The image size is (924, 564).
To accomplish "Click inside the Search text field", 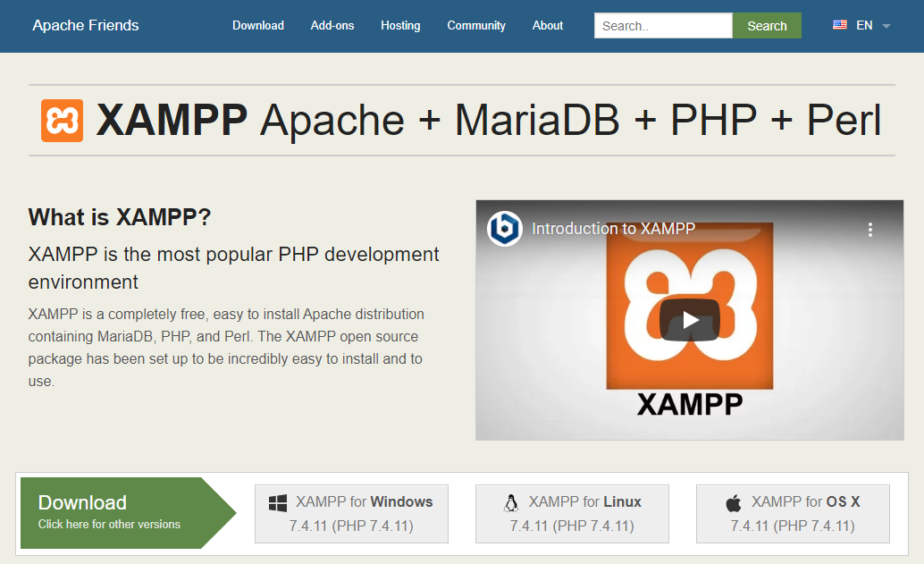I will pyautogui.click(x=663, y=26).
